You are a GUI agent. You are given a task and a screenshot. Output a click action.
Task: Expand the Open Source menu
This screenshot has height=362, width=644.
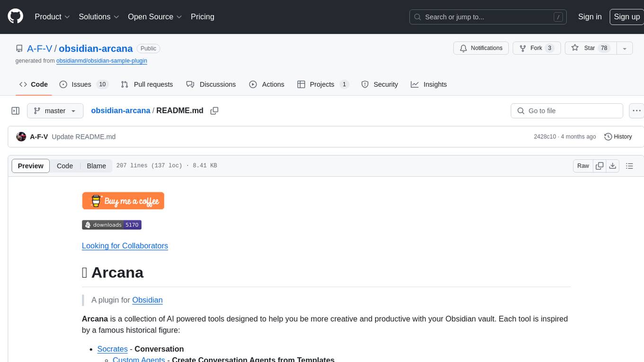(155, 17)
